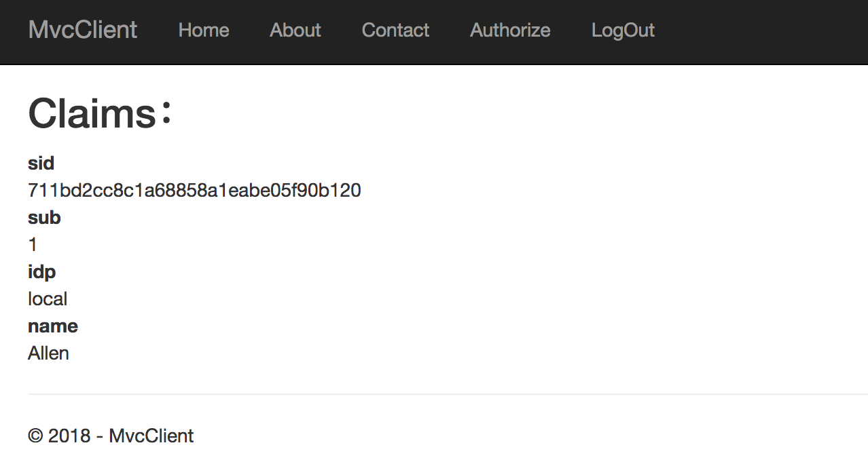This screenshot has height=460, width=868.
Task: Select Authorize in the navigation bar
Action: (510, 31)
